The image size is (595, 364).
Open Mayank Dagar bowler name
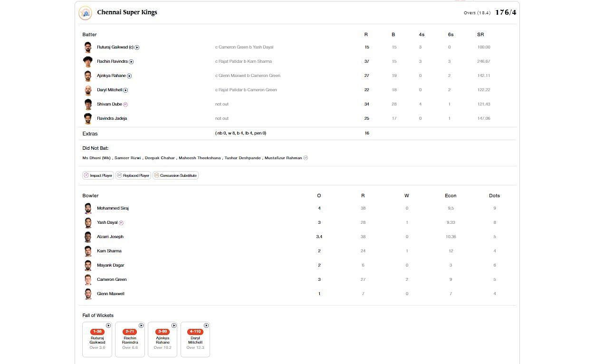point(111,265)
